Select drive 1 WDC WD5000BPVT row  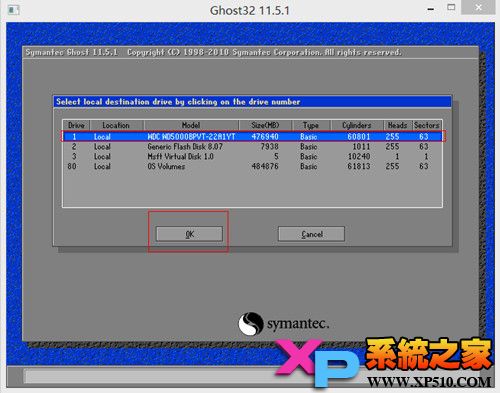pyautogui.click(x=253, y=136)
